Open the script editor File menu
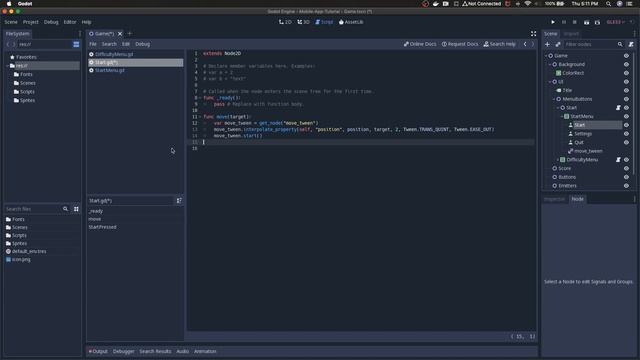The width and height of the screenshot is (640, 360). 93,44
